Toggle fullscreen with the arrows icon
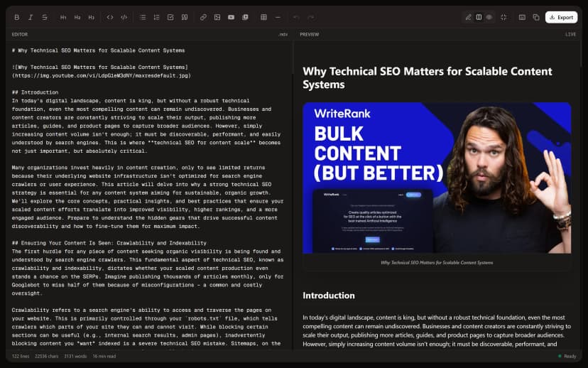Viewport: 588px width, 368px height. 503,17
